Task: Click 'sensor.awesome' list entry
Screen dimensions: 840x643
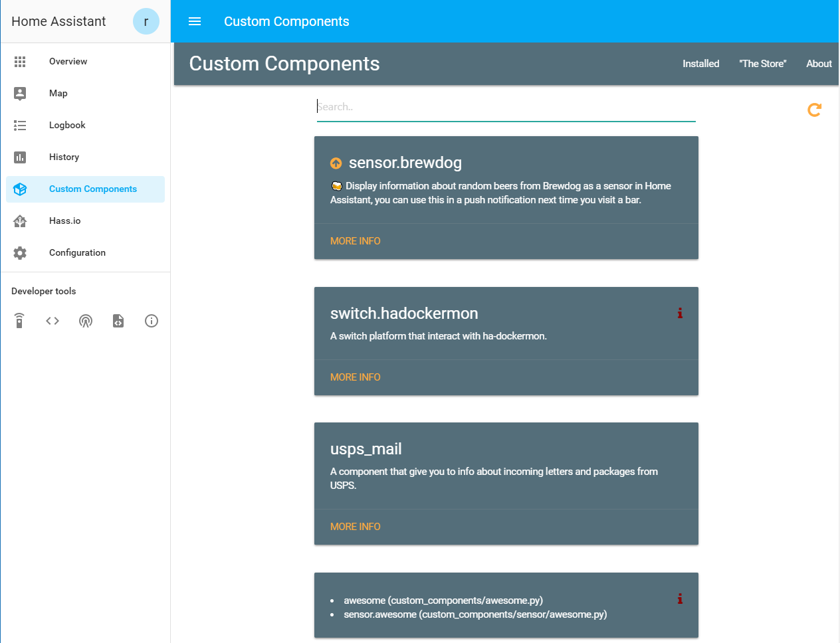Action: click(475, 614)
